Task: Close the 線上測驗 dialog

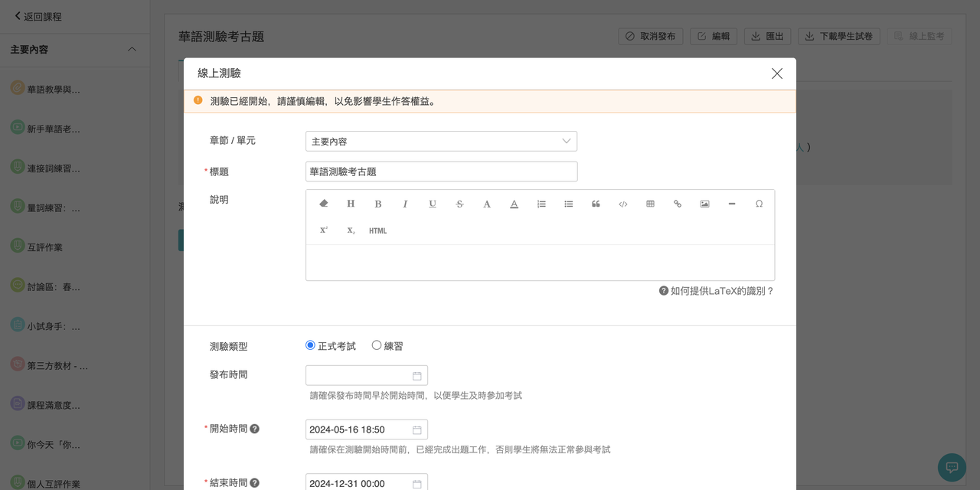Action: [777, 73]
